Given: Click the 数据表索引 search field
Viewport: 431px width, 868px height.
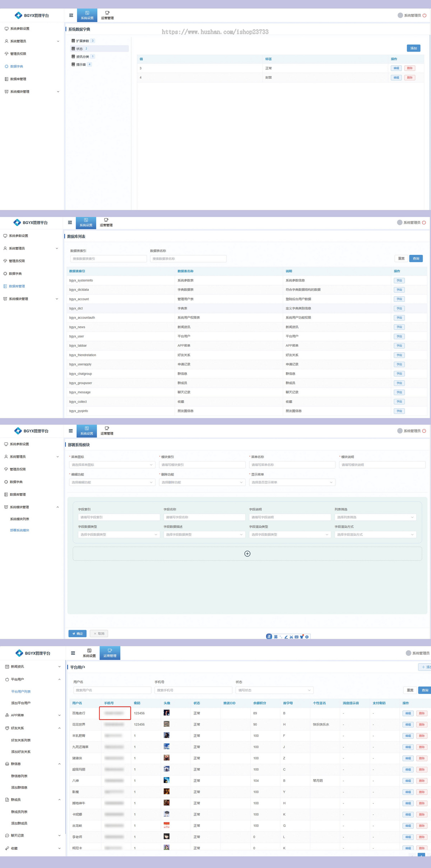Looking at the screenshot, I should coord(108,258).
